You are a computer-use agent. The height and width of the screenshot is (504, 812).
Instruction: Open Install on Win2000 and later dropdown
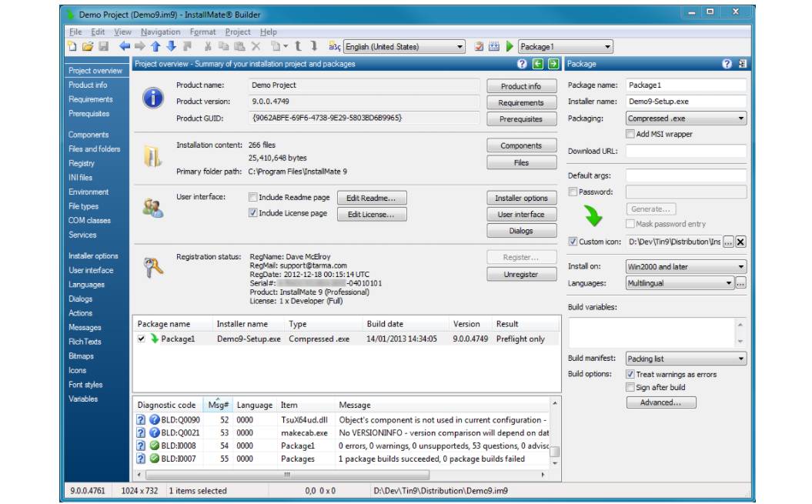coord(687,267)
